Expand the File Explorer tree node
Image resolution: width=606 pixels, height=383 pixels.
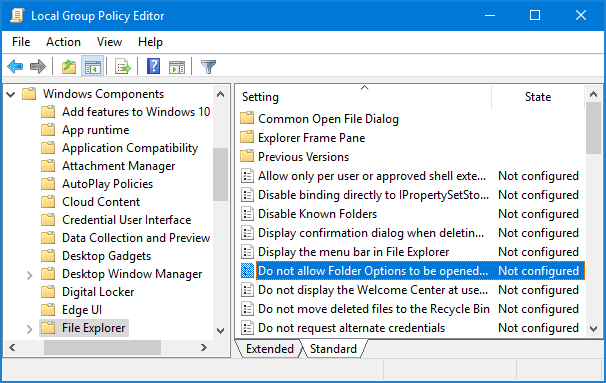pos(30,329)
